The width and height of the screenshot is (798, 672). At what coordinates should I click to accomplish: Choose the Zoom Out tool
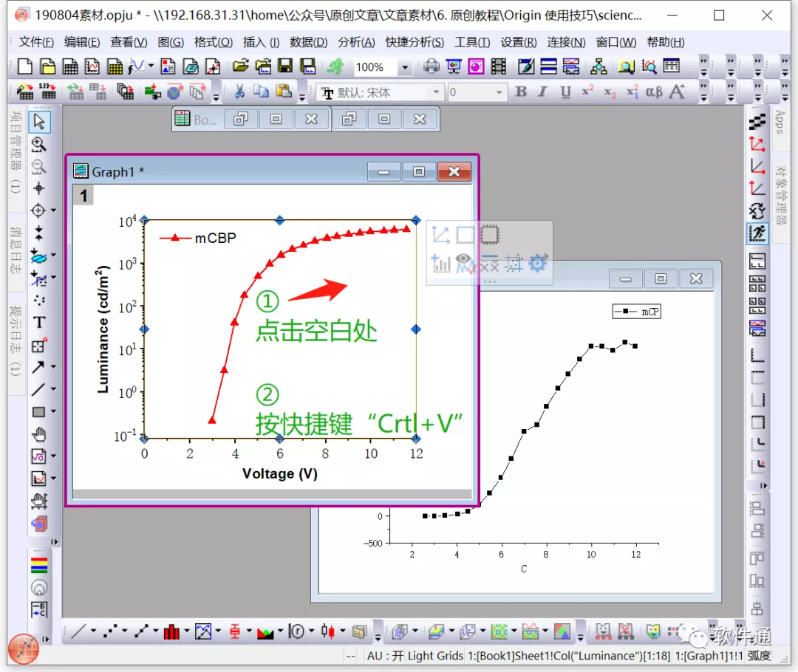38,166
